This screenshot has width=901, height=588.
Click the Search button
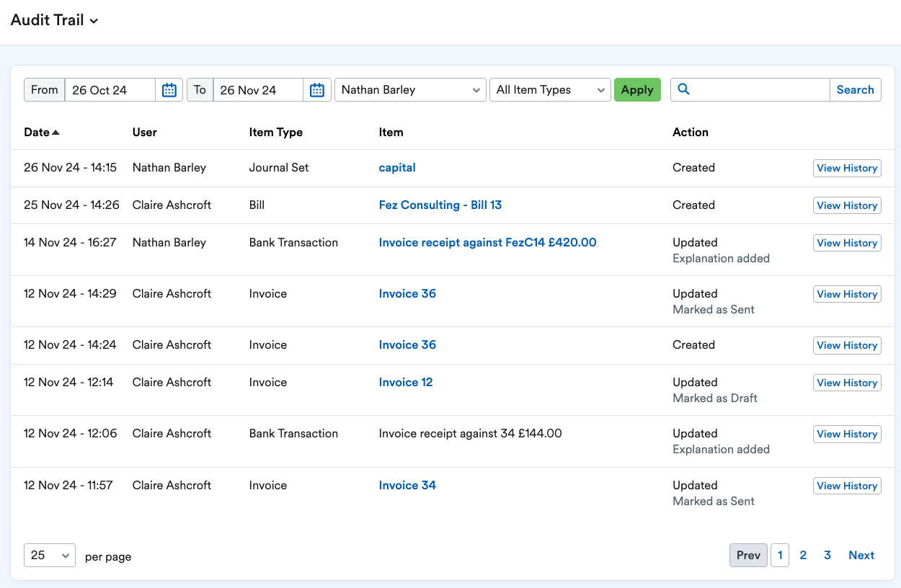coord(856,89)
